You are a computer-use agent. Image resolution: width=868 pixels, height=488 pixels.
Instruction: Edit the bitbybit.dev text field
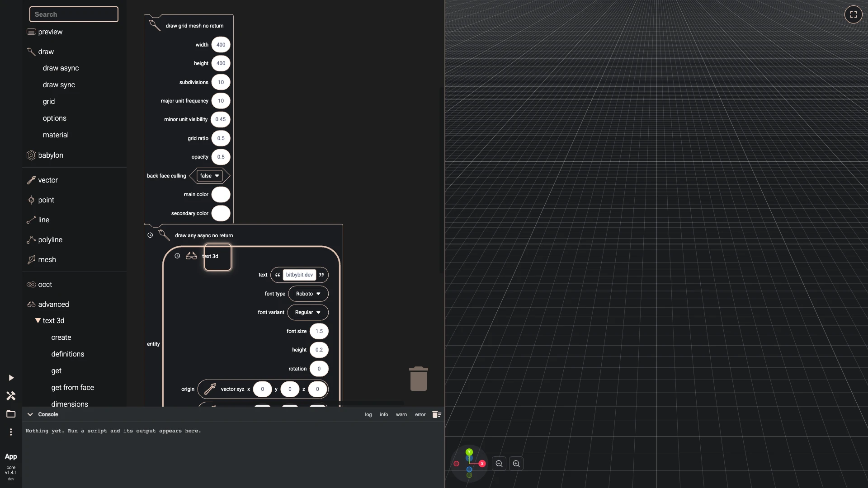[x=299, y=275]
